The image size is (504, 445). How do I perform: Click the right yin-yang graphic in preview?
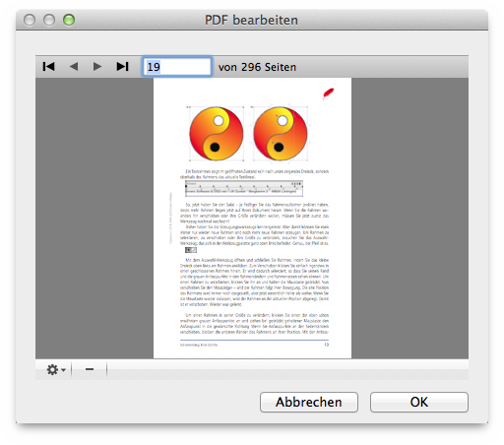click(281, 134)
